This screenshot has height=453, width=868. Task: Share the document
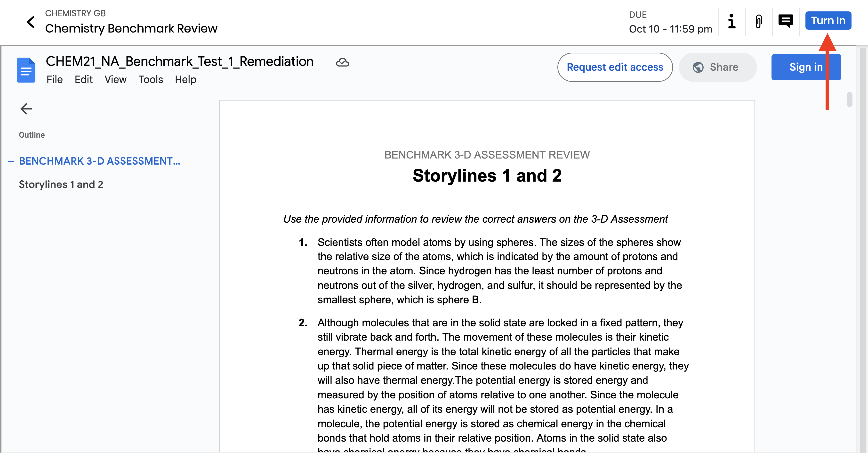click(717, 67)
